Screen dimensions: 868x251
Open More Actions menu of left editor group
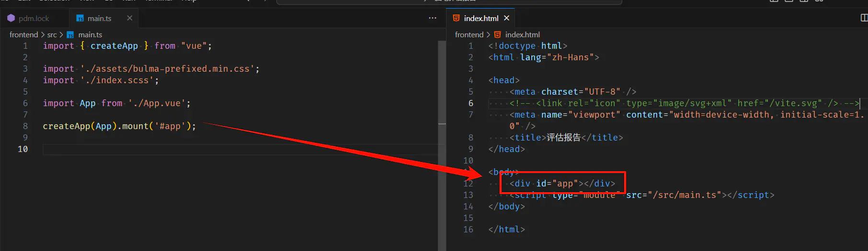(433, 18)
